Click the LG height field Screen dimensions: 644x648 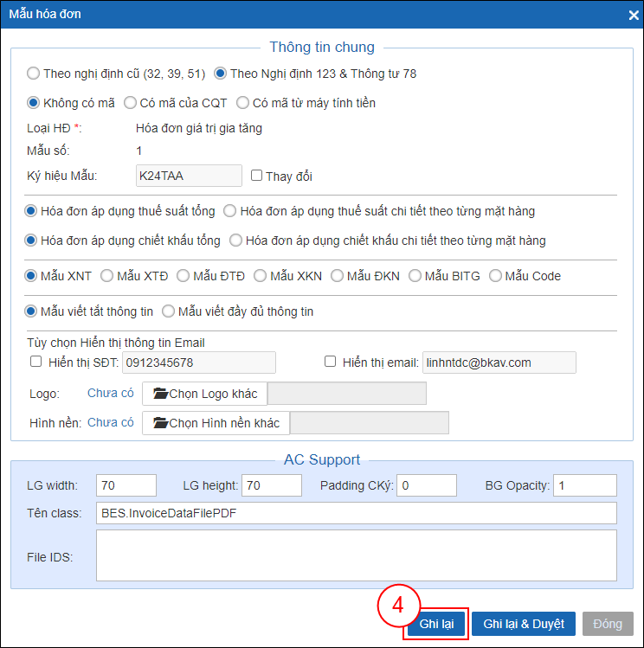(272, 485)
